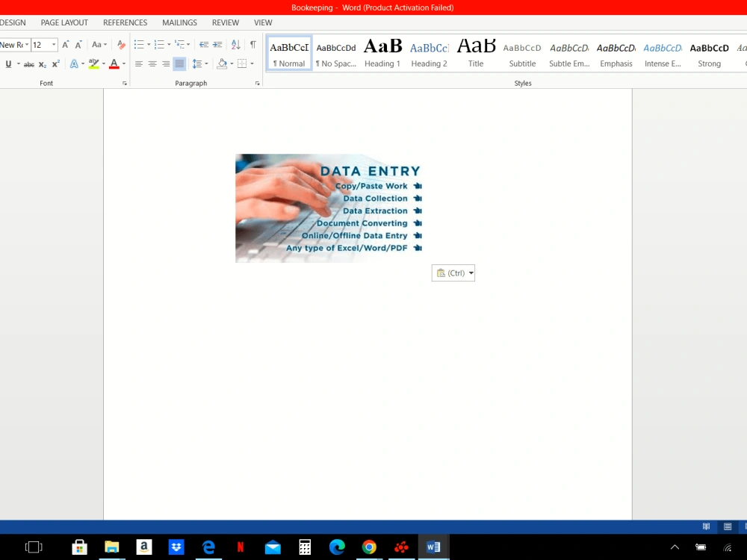Open the numbering library dropdown arrow
This screenshot has width=747, height=560.
(169, 45)
